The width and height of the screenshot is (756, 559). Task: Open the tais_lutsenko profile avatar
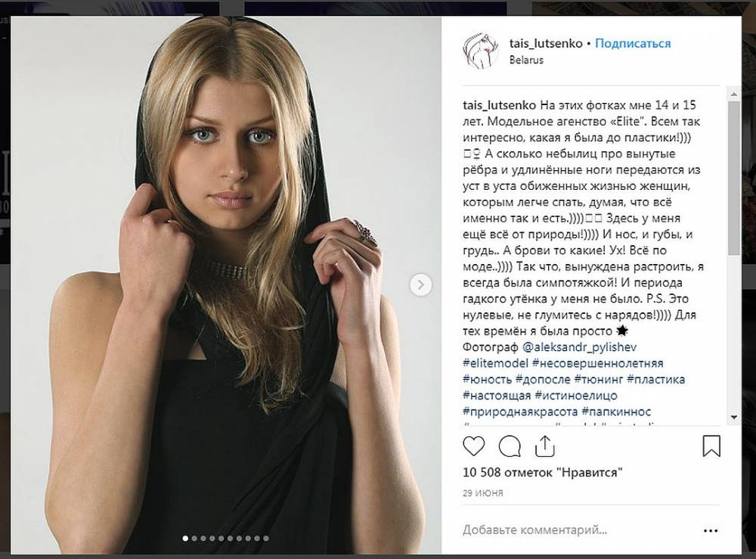tap(481, 51)
